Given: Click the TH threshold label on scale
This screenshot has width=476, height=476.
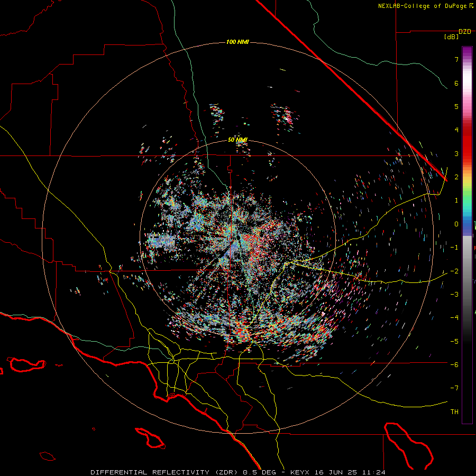Looking at the screenshot, I should click(454, 412).
